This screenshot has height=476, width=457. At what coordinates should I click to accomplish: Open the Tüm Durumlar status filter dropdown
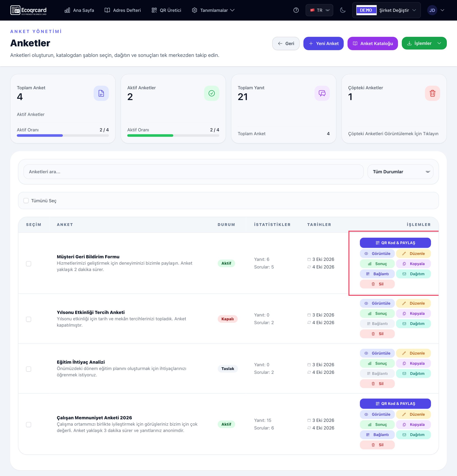click(400, 172)
